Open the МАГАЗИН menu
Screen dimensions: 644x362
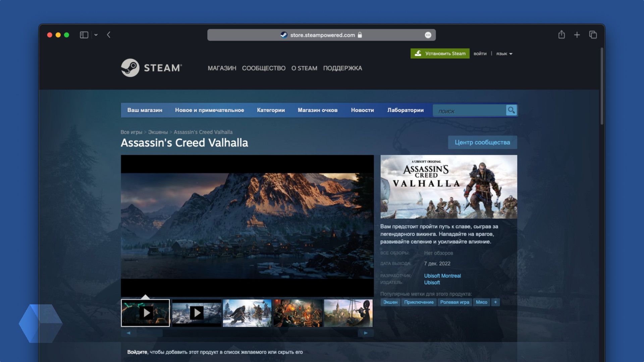pos(222,68)
